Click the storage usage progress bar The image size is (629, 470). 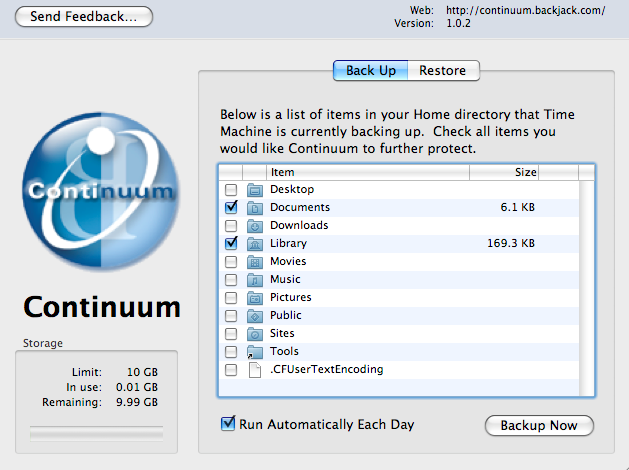[x=96, y=434]
